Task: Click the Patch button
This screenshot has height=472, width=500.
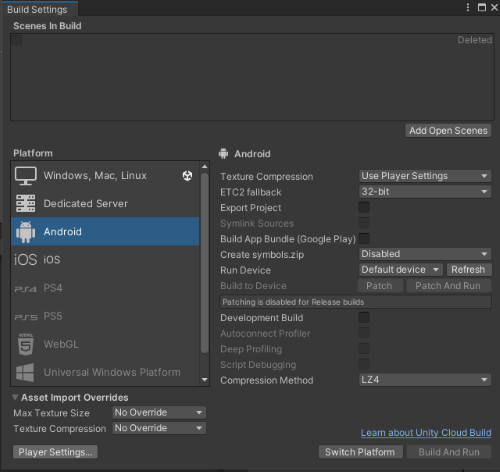Action: pyautogui.click(x=380, y=286)
